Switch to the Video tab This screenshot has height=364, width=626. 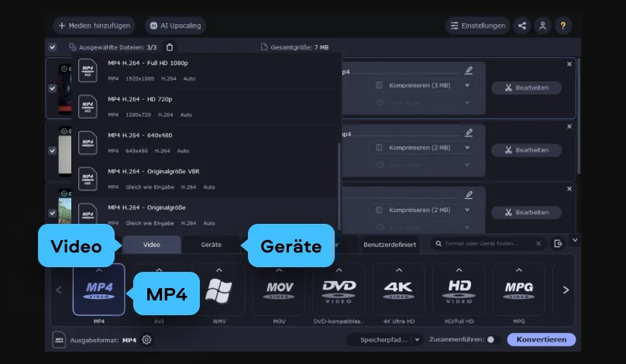coord(152,245)
